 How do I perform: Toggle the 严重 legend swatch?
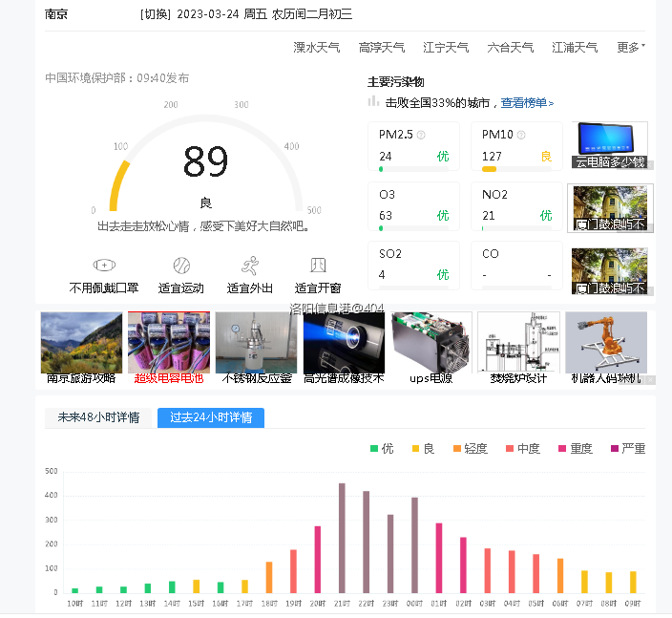(x=615, y=449)
